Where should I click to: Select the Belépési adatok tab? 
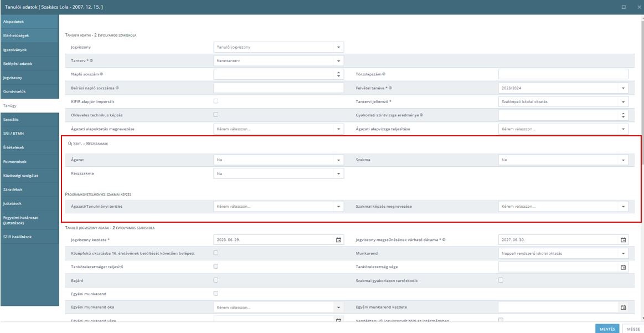29,63
